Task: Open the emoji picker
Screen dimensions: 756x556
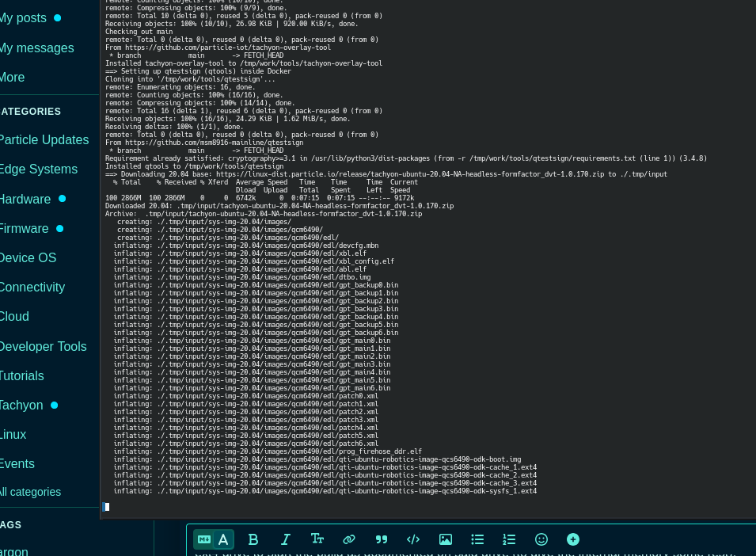Action: click(541, 539)
